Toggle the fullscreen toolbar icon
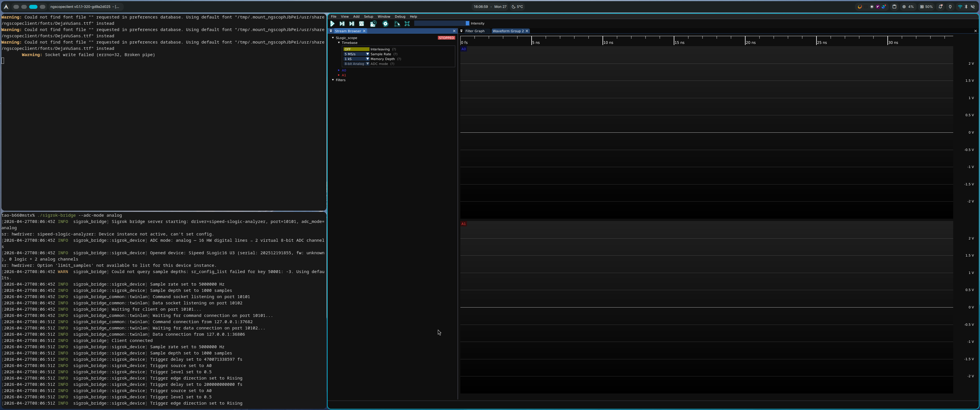The width and height of the screenshot is (980, 410). click(x=407, y=24)
